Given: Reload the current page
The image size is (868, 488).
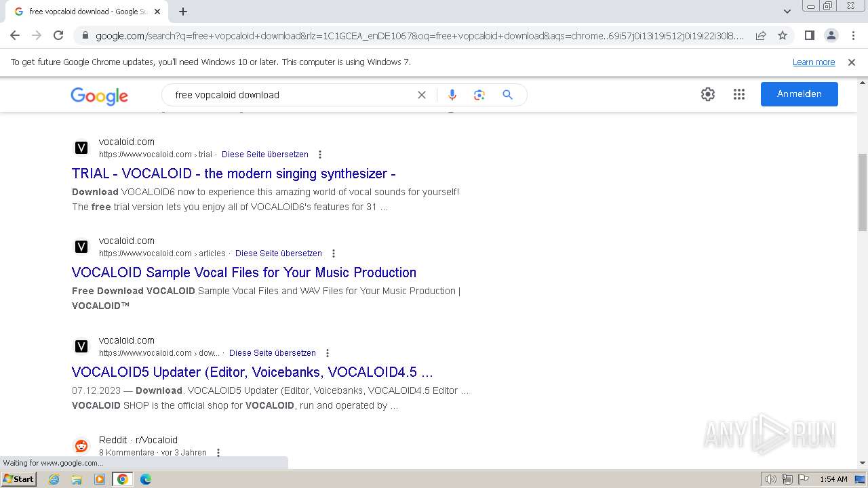Looking at the screenshot, I should tap(58, 35).
